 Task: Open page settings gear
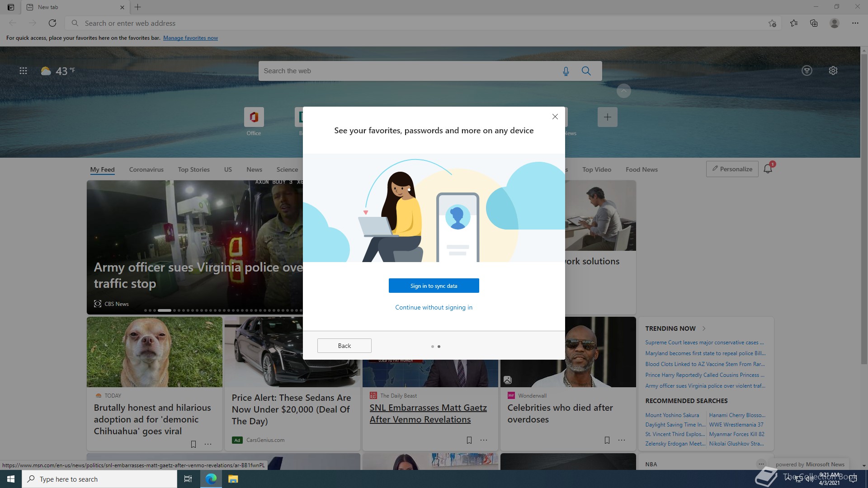833,70
